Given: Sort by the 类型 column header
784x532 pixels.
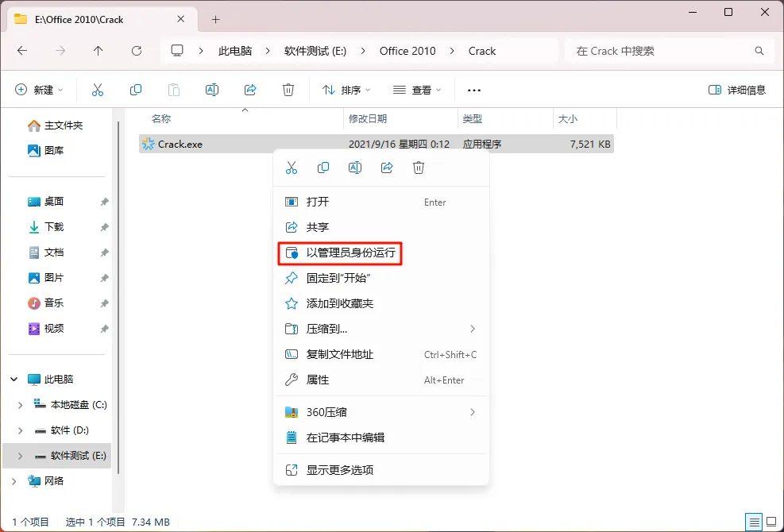Looking at the screenshot, I should (x=473, y=119).
